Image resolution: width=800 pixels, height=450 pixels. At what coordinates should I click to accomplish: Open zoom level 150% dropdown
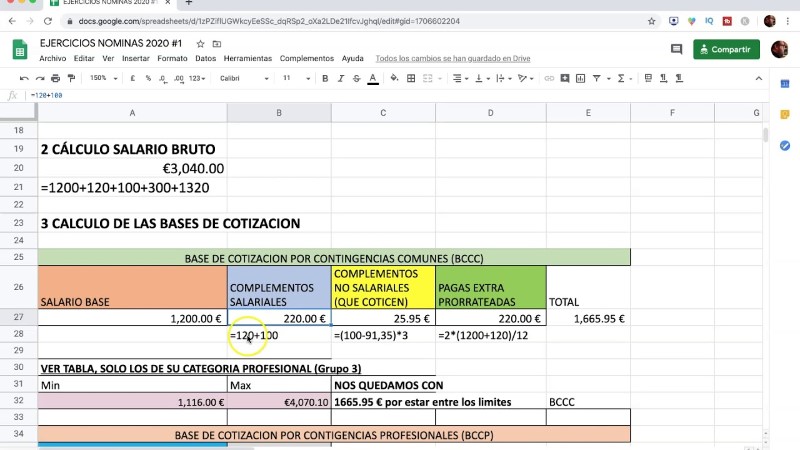tap(104, 79)
